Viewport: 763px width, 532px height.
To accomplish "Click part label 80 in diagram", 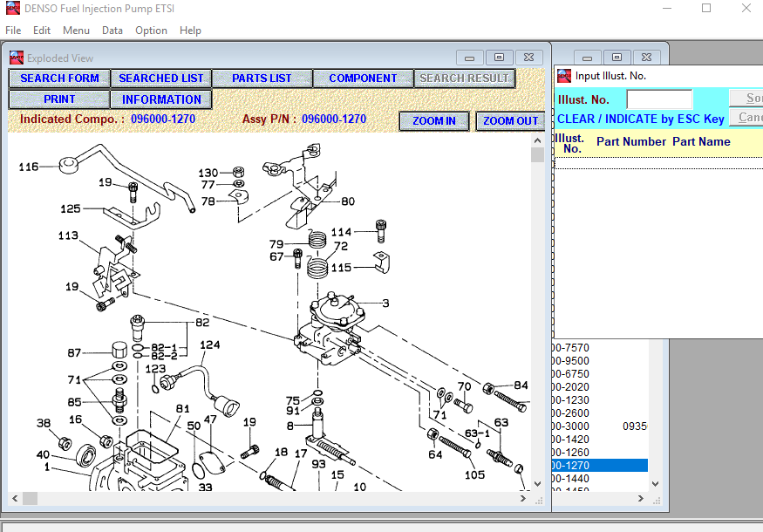I will pyautogui.click(x=348, y=201).
